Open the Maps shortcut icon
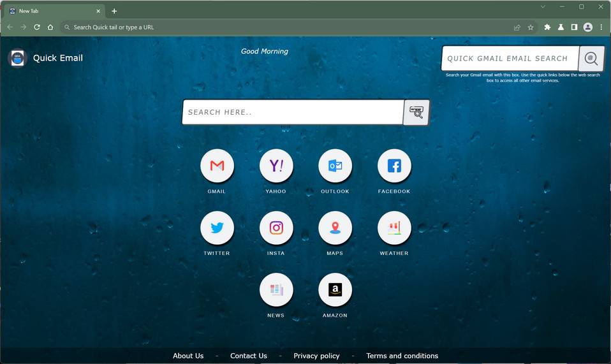Screen dimensions: 611x364 335,228
